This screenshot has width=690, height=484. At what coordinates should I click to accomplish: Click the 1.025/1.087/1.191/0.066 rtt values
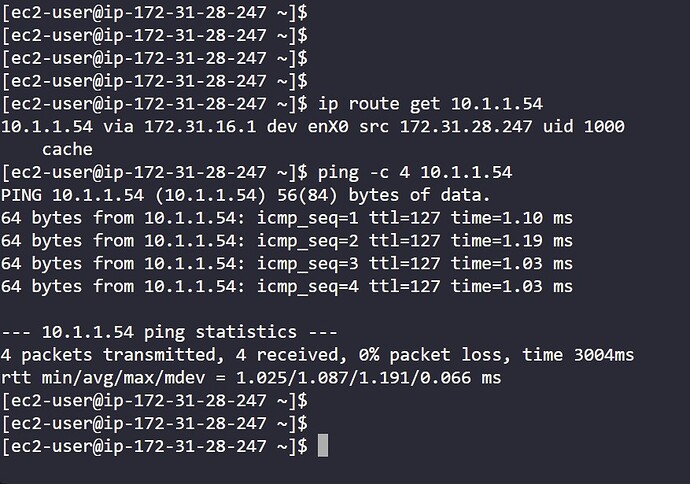354,378
